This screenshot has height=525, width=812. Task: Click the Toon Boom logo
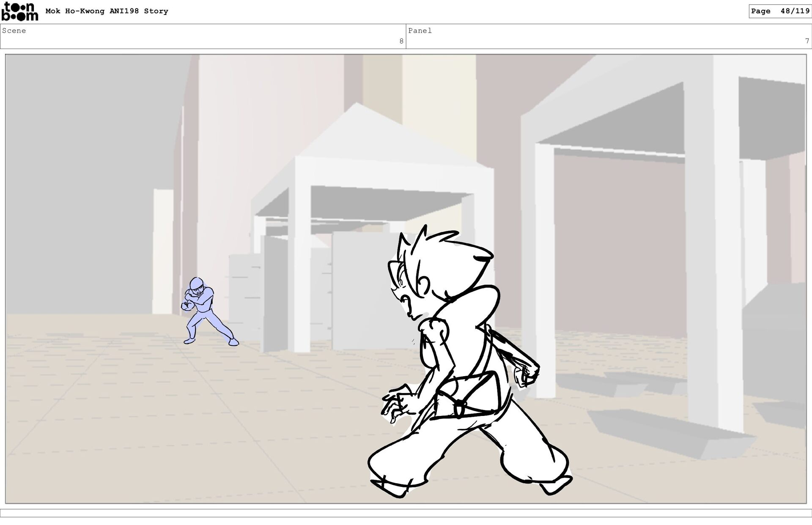pyautogui.click(x=19, y=11)
